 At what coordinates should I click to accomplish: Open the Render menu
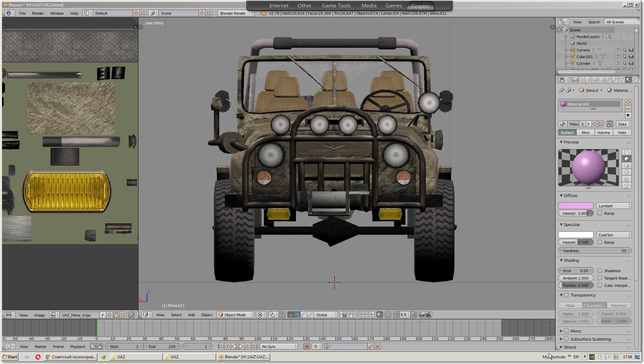pyautogui.click(x=38, y=13)
